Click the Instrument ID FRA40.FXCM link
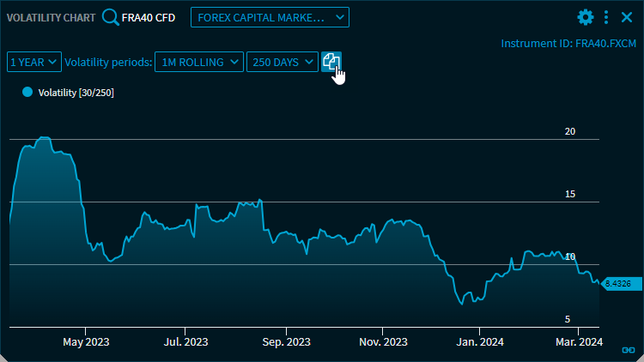This screenshot has height=362, width=644. (568, 43)
